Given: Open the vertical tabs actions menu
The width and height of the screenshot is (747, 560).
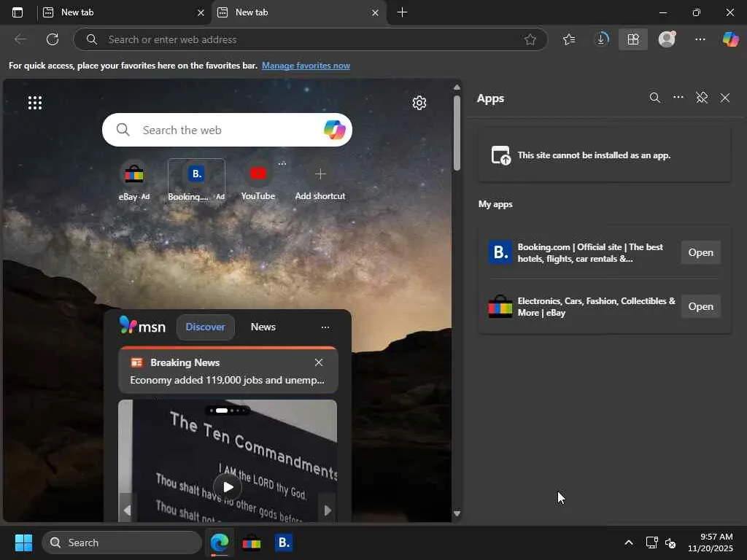Looking at the screenshot, I should click(18, 12).
